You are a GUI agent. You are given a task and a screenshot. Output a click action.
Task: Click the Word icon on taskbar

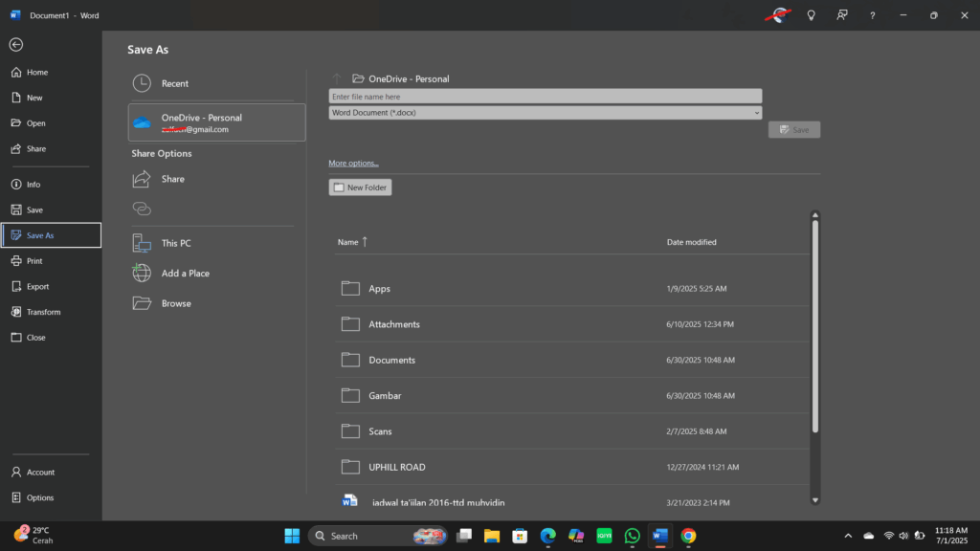tap(660, 536)
